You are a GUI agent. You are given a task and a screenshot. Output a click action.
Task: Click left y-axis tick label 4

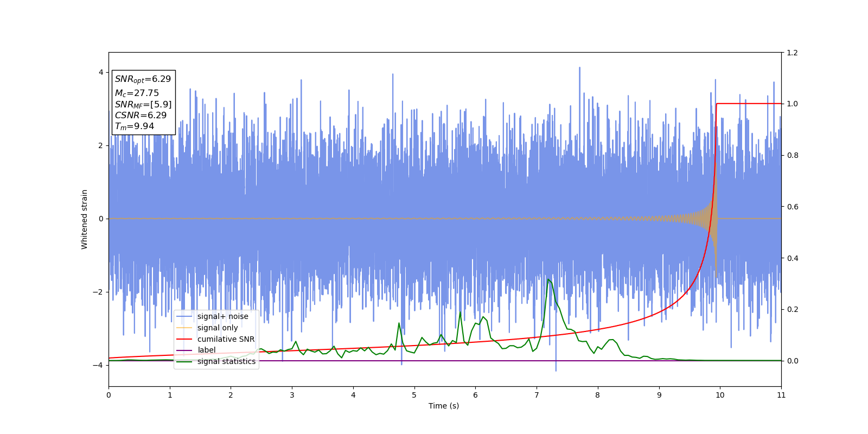[100, 72]
